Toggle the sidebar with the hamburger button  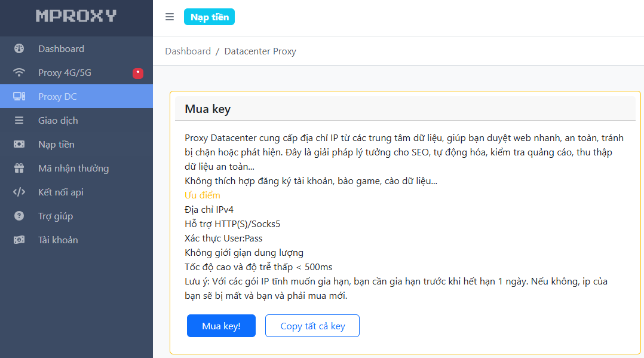[x=170, y=17]
